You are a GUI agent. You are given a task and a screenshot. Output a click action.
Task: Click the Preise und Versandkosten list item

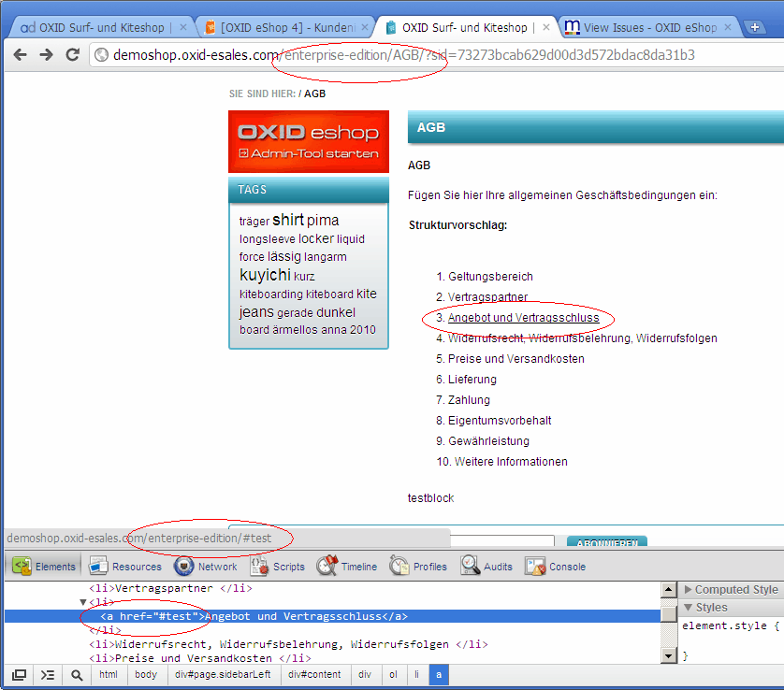(x=516, y=359)
